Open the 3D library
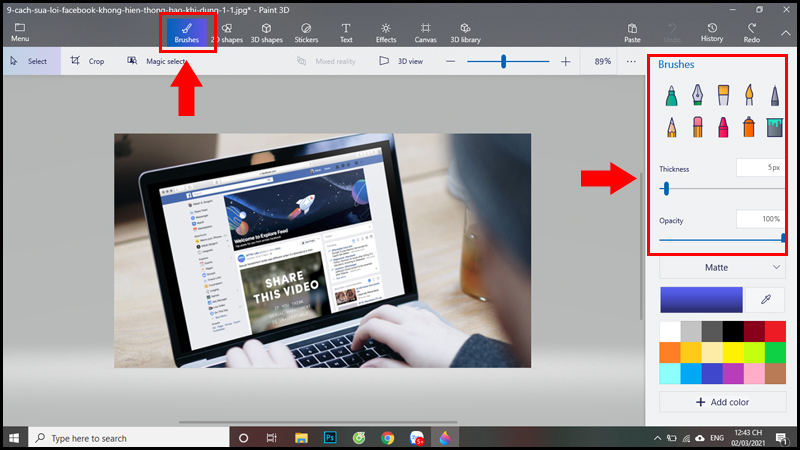Viewport: 800px width, 450px height. (465, 33)
